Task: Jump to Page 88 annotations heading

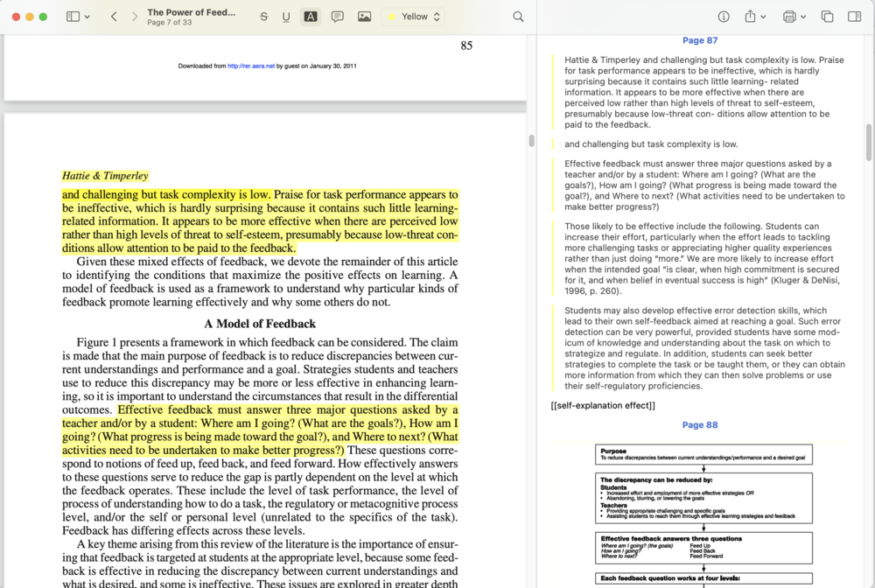Action: 700,425
